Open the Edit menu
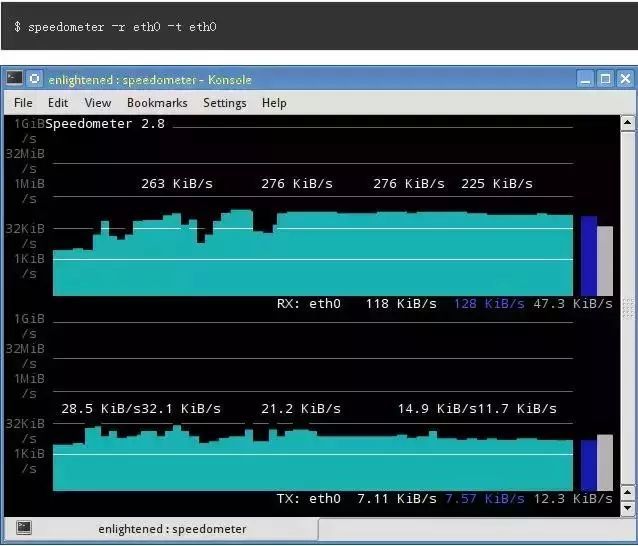 pyautogui.click(x=58, y=103)
